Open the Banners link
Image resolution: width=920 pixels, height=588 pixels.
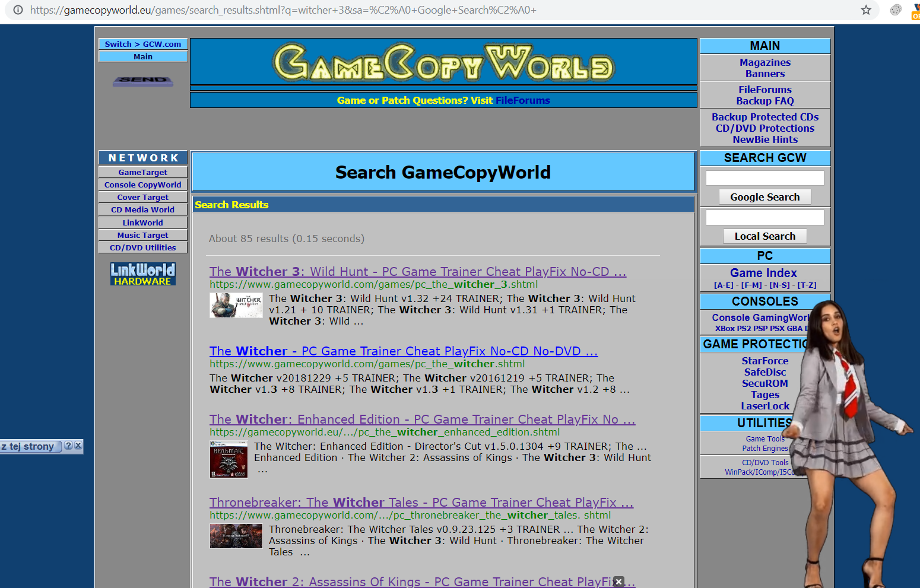point(765,74)
